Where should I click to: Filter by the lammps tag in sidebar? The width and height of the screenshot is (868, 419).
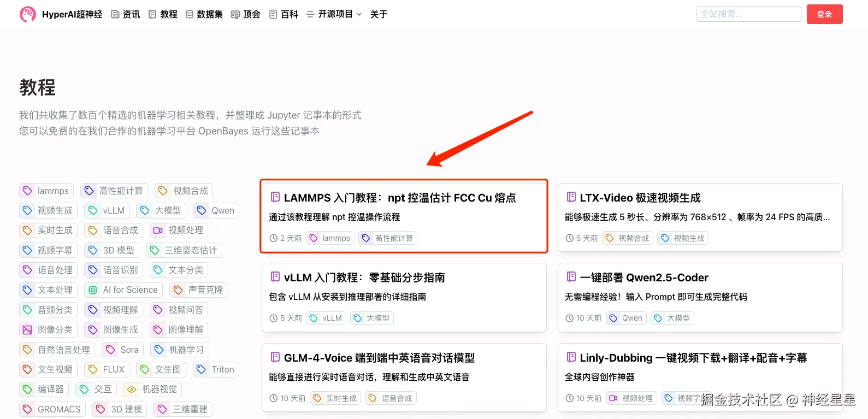click(46, 191)
